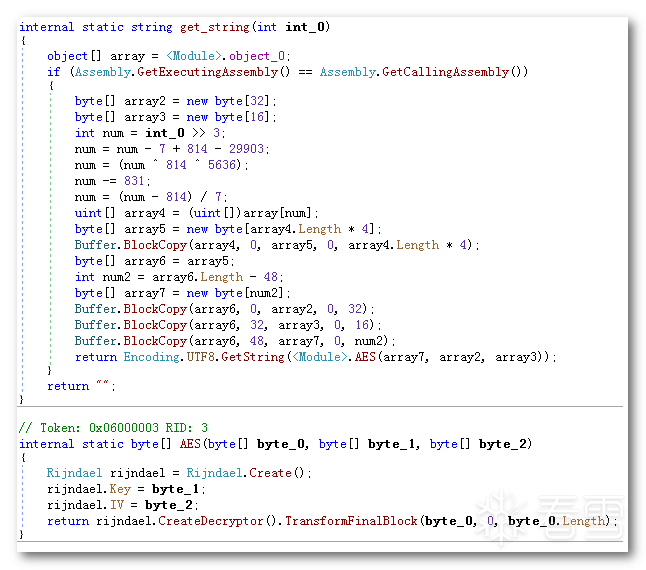
Task: Select the 'byte[] array6 = array5' line
Action: coord(154,261)
